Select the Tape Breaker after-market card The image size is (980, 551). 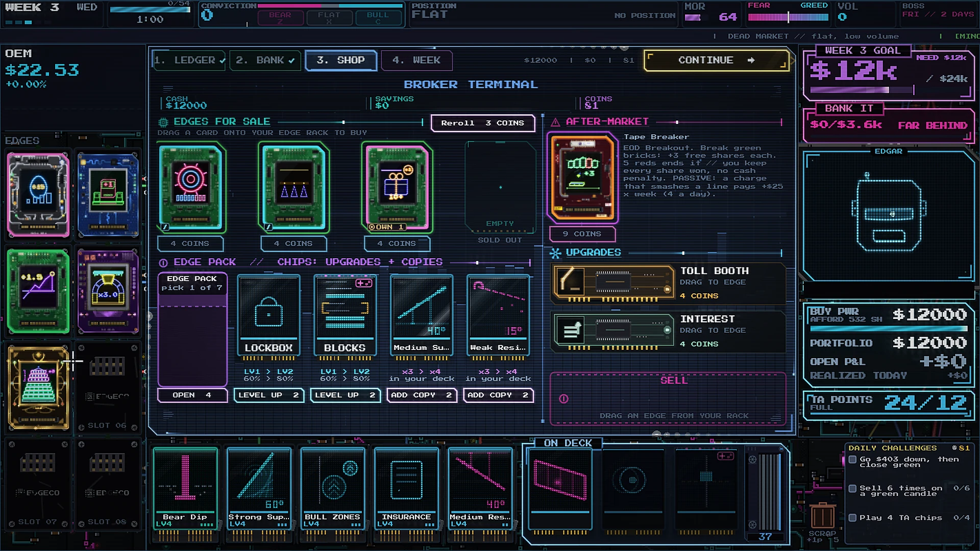pyautogui.click(x=582, y=178)
